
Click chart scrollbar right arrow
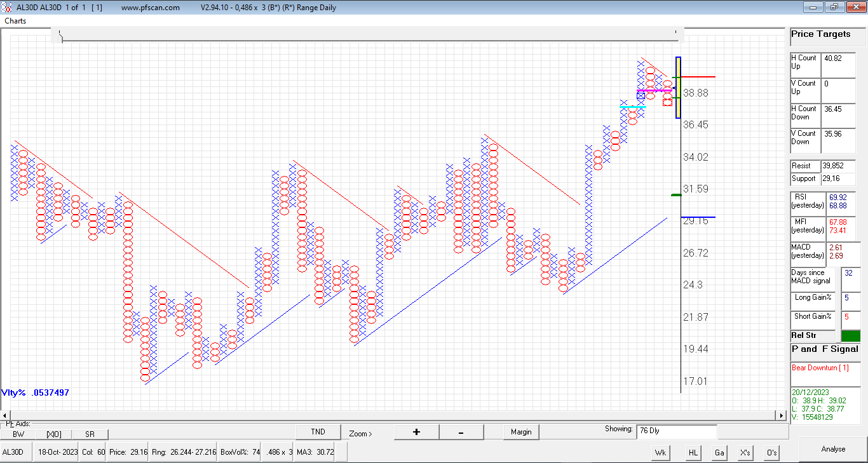782,415
